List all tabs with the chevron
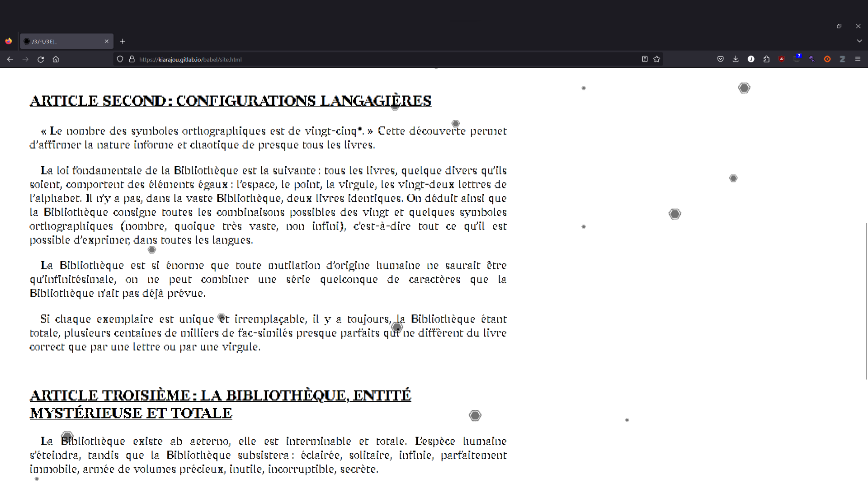Viewport: 868px width, 488px height. 859,41
